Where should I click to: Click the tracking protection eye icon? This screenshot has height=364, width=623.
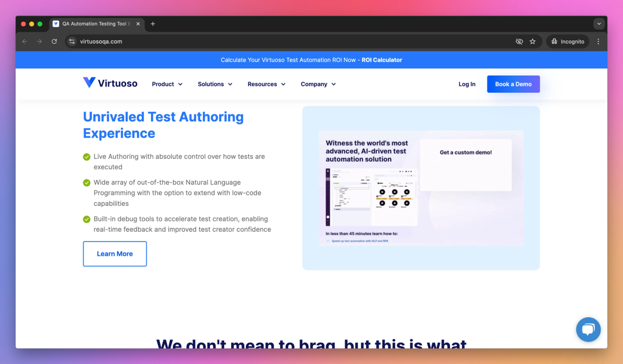point(519,41)
